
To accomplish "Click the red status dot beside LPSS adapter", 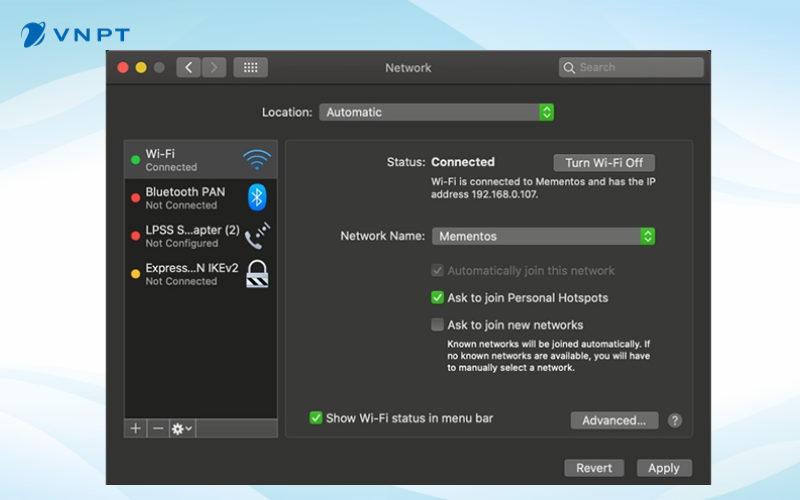I will pyautogui.click(x=136, y=236).
